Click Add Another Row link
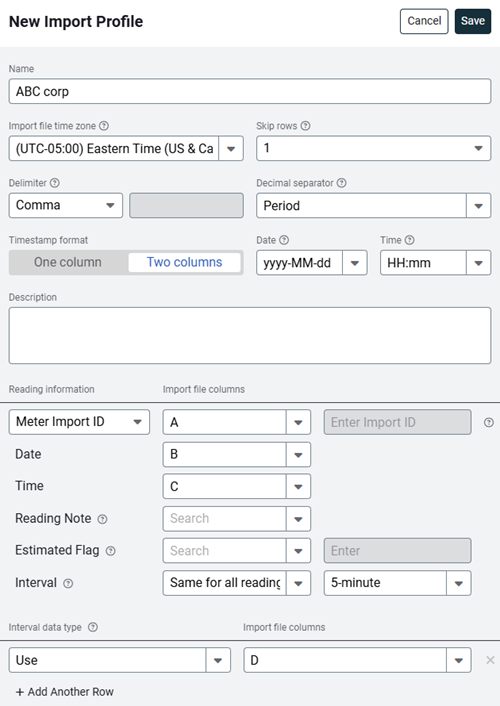This screenshot has width=500, height=706. (64, 692)
